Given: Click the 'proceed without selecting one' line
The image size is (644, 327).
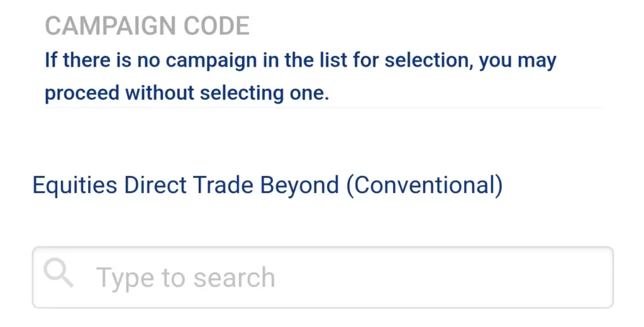Looking at the screenshot, I should point(187,93).
